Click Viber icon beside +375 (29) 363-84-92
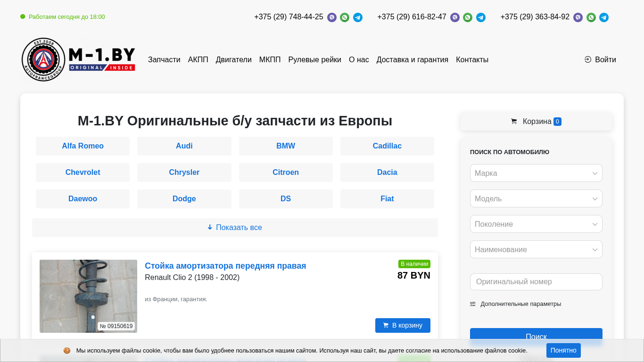Viewport: 644px width, 362px height. (x=578, y=17)
